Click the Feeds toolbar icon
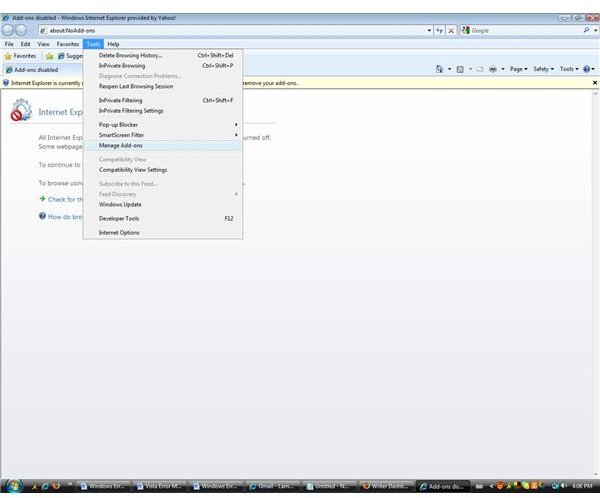 pos(460,69)
